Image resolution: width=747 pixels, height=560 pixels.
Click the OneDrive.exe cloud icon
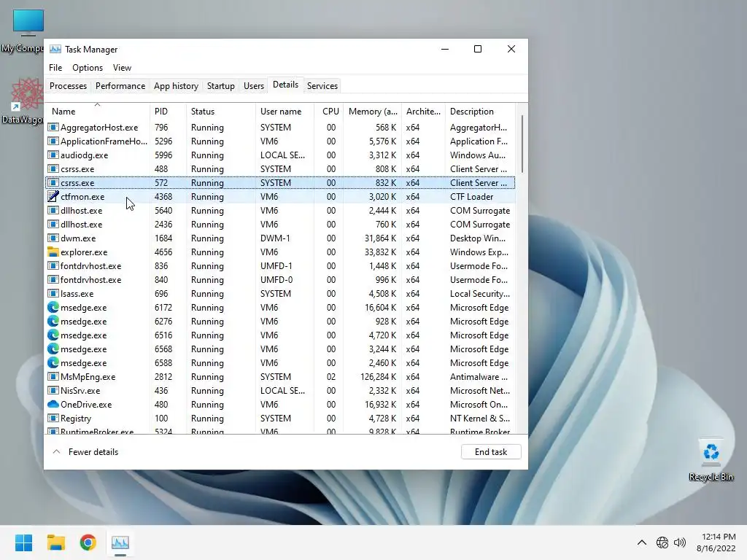point(53,404)
